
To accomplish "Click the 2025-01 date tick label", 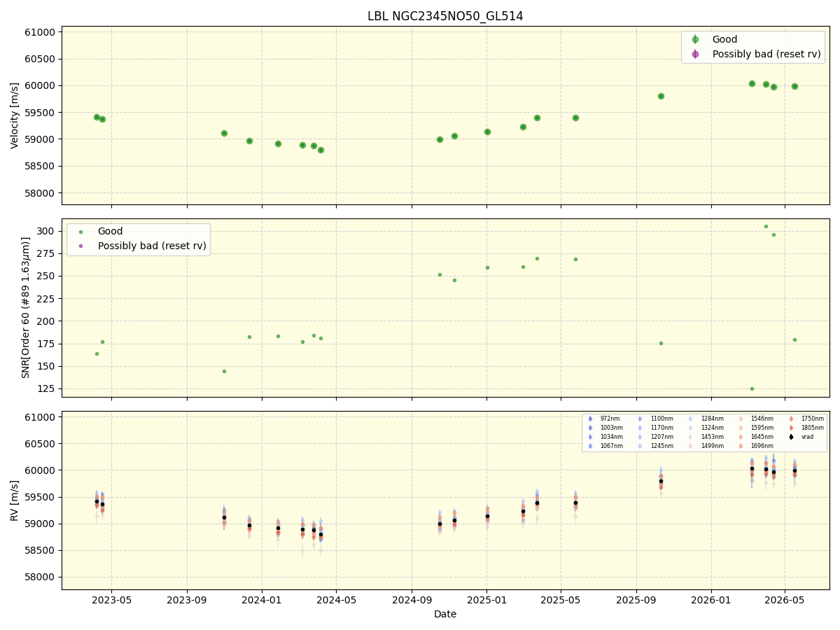I will (x=486, y=599).
